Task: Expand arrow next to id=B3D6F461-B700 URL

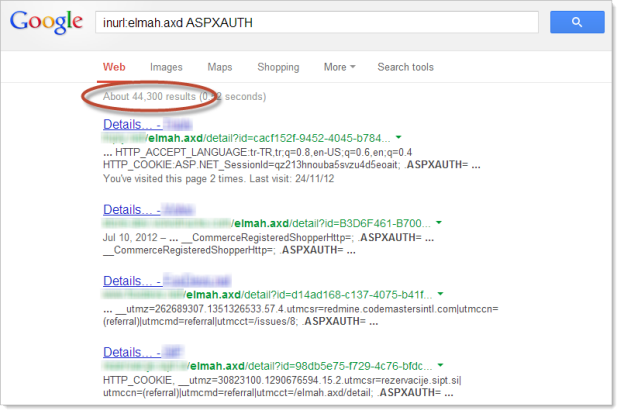Action: coord(439,223)
